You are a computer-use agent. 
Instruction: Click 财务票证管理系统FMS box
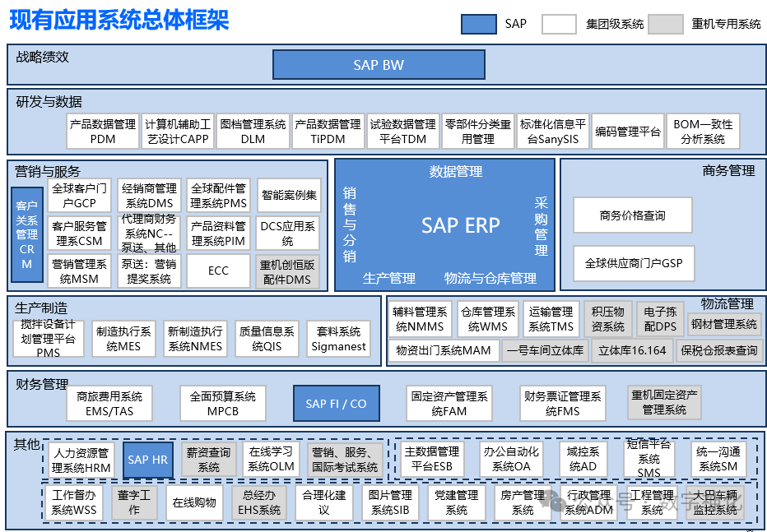tap(563, 404)
